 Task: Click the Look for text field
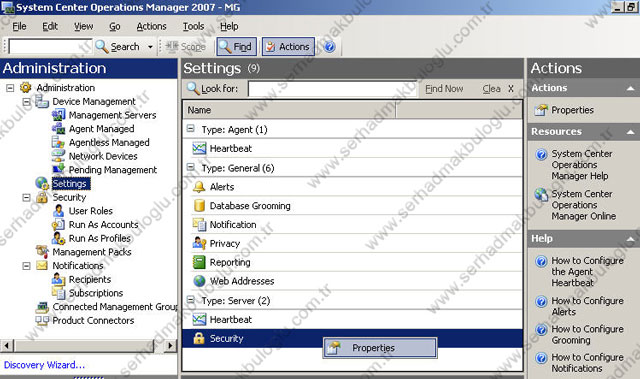(333, 89)
